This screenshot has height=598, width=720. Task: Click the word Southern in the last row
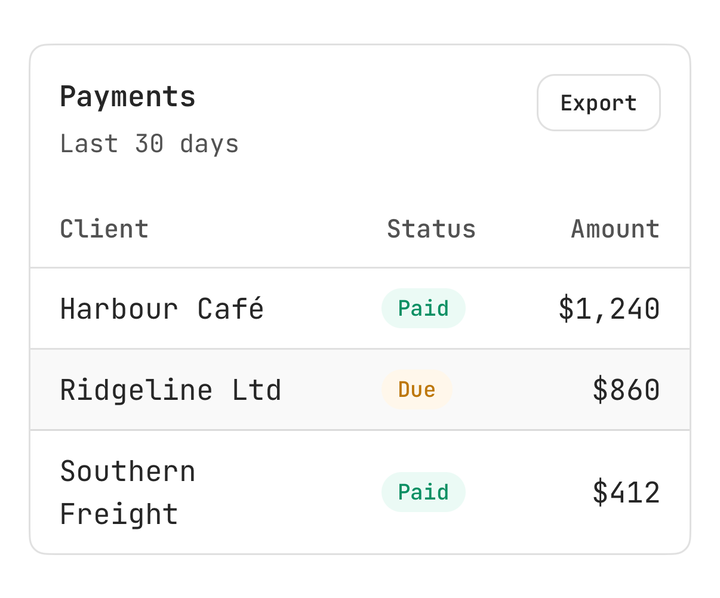(128, 471)
